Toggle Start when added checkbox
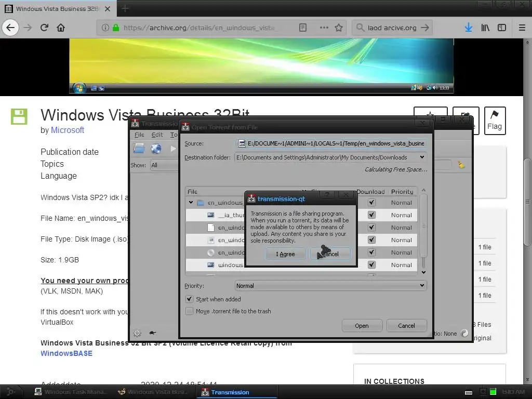Viewport: 532px width, 399px height. coord(189,299)
